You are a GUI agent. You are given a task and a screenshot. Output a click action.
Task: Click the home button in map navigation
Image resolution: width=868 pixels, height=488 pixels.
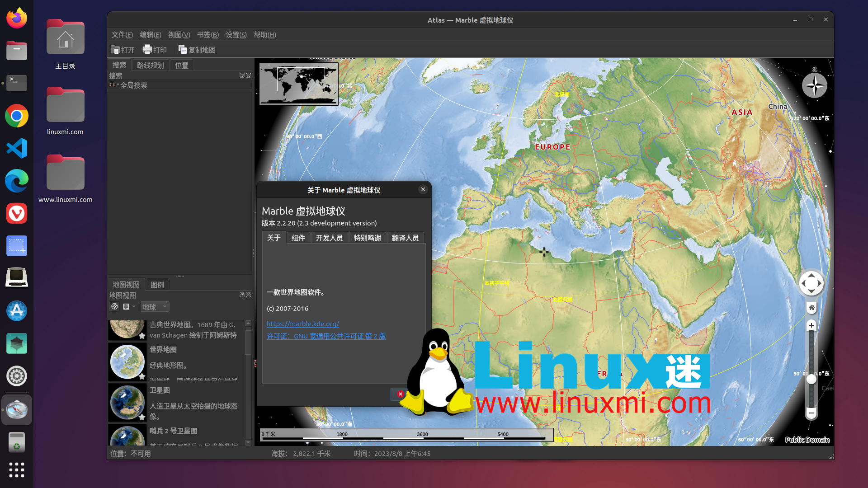[811, 308]
